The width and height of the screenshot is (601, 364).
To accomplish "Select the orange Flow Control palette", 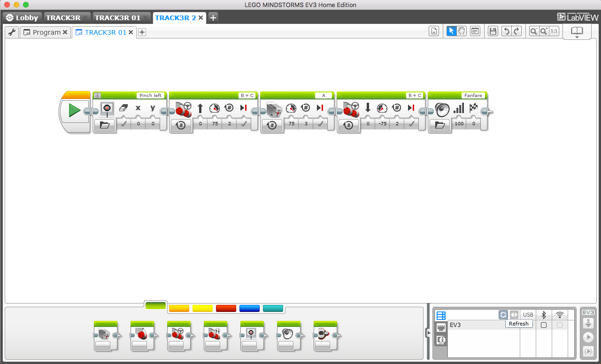I will point(179,308).
